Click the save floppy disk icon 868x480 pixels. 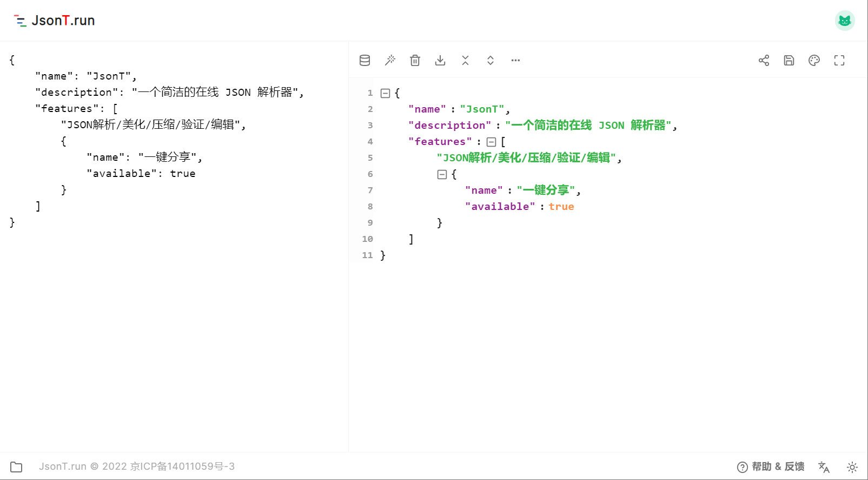(789, 61)
